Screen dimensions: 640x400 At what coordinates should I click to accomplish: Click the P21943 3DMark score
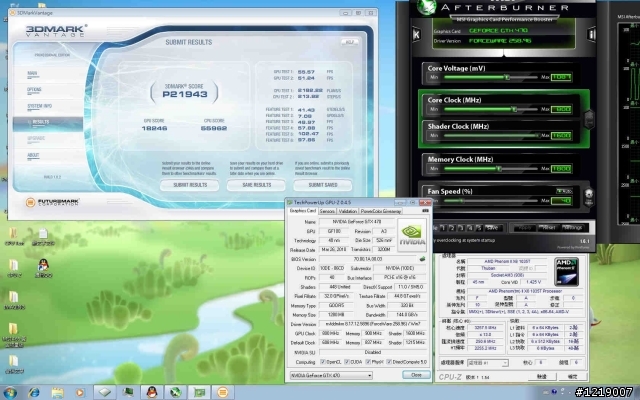coord(185,94)
